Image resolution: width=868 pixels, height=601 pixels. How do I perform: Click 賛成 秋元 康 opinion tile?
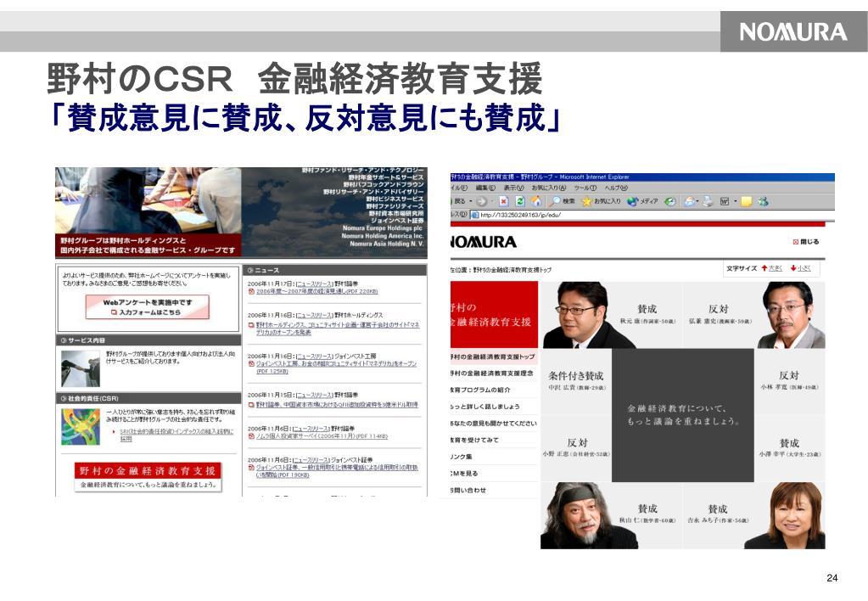611,315
